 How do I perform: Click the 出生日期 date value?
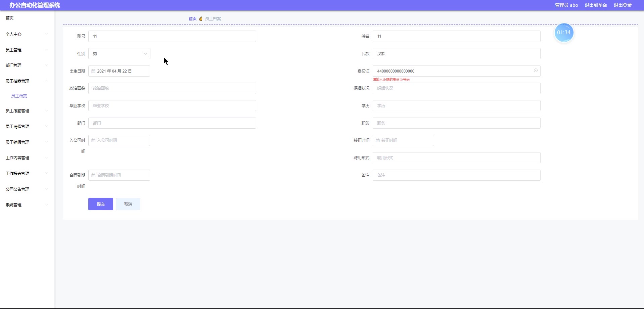click(x=114, y=71)
